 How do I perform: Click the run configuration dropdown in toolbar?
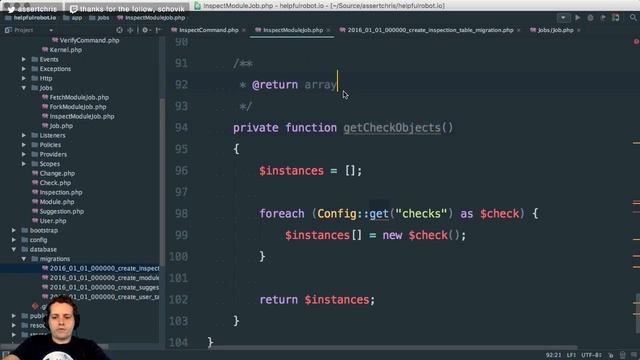563,18
